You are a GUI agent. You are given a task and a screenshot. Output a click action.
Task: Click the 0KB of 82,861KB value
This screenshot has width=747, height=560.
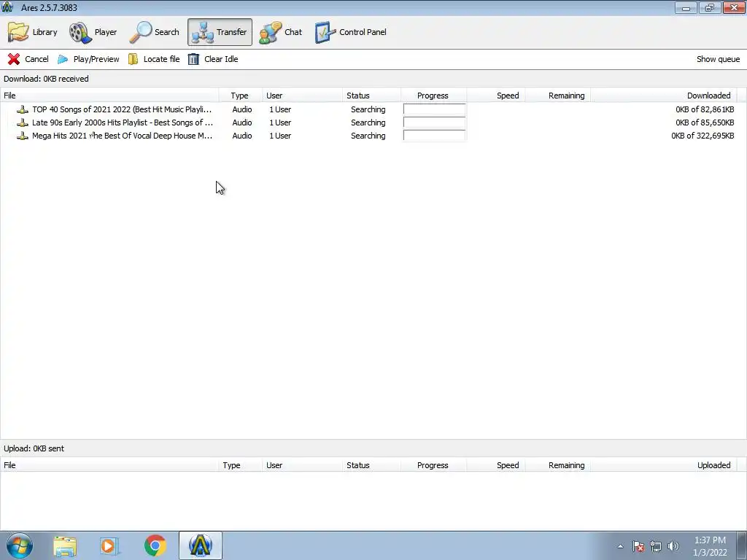pyautogui.click(x=705, y=109)
